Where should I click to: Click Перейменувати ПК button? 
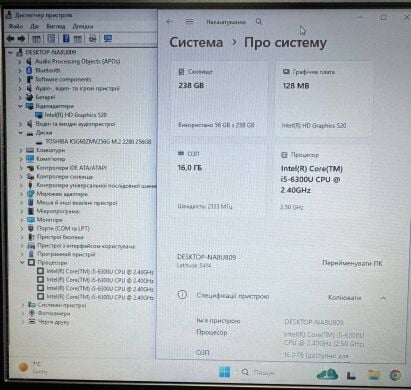pos(352,263)
